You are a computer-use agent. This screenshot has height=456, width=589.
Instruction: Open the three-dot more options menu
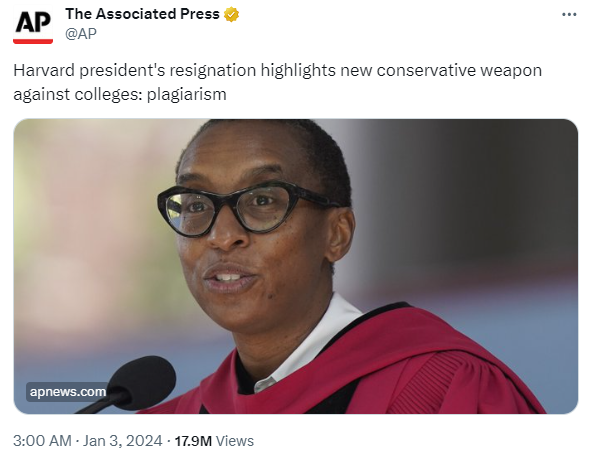pos(569,15)
